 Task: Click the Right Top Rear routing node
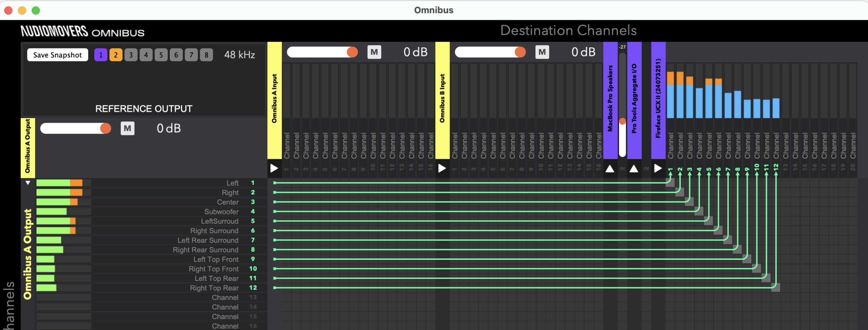(x=776, y=287)
